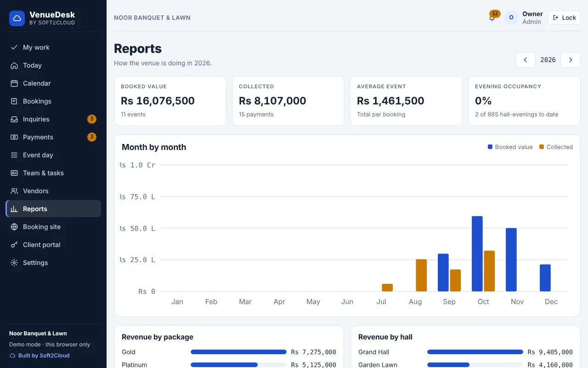The height and width of the screenshot is (368, 588).
Task: Click the Client portal key icon
Action: pos(14,245)
